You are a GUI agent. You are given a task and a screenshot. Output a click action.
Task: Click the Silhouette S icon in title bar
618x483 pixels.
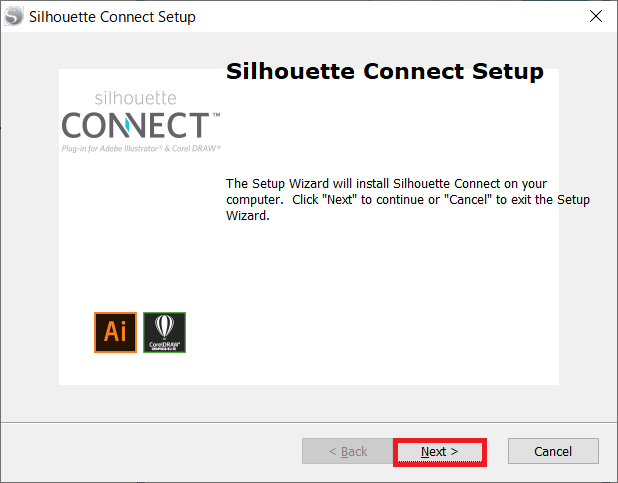[14, 17]
